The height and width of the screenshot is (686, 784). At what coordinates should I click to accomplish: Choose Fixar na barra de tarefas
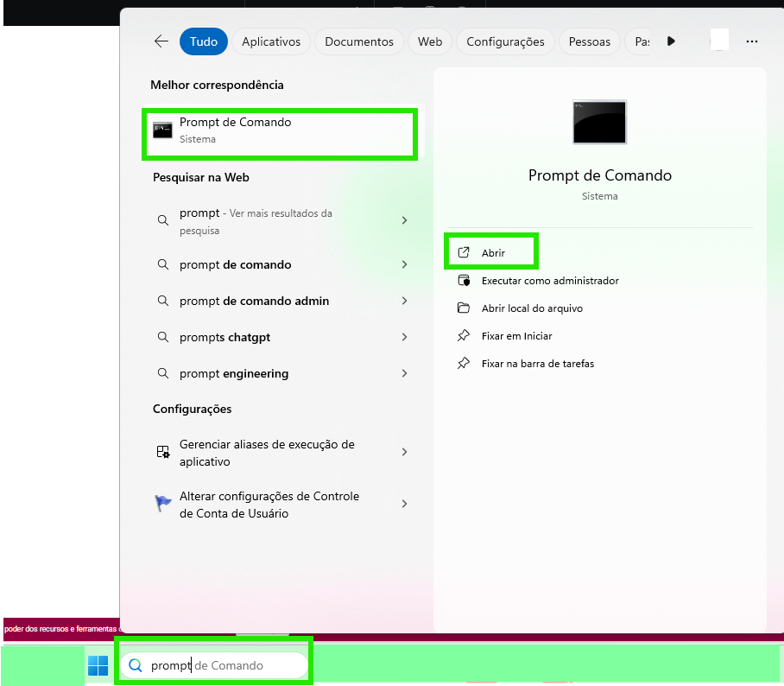click(x=537, y=364)
